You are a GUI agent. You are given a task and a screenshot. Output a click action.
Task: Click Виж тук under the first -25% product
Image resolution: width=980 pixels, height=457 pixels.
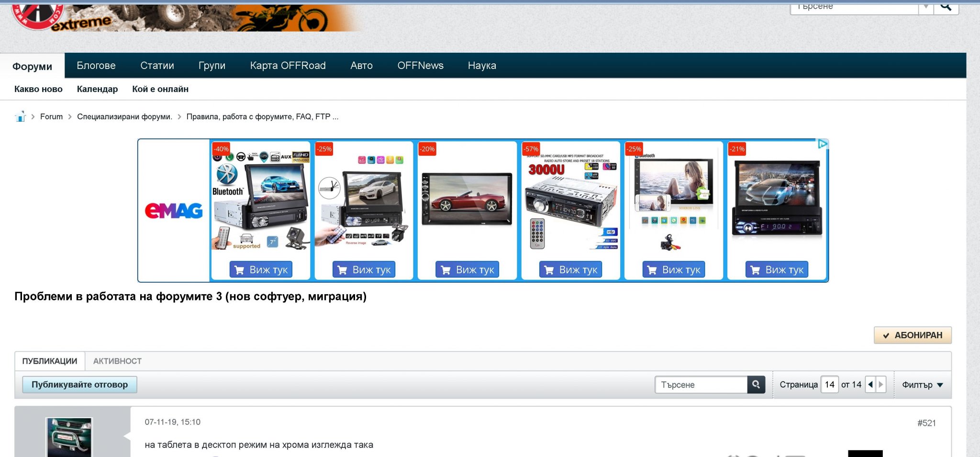coord(364,270)
